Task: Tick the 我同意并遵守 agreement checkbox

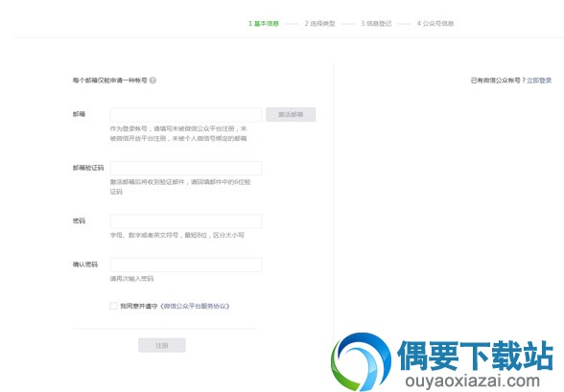Action: [x=113, y=306]
